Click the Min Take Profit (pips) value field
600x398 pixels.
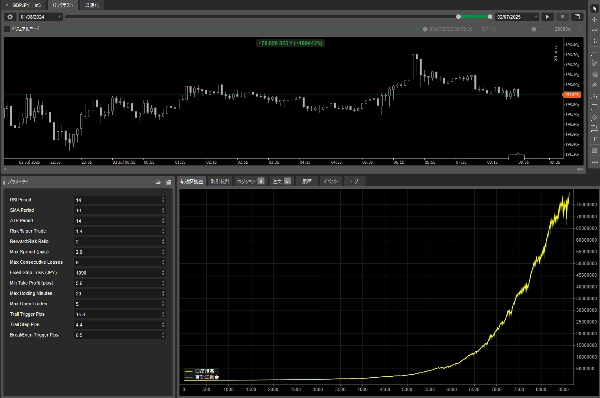point(120,283)
